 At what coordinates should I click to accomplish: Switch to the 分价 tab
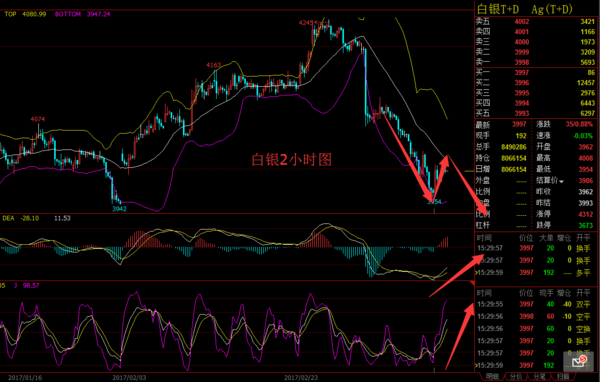[516, 377]
